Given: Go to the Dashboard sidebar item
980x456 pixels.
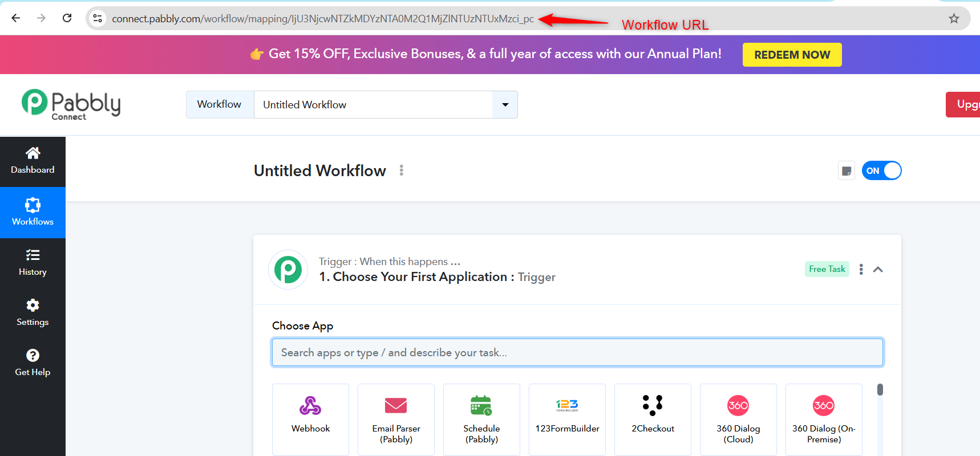Looking at the screenshot, I should (33, 161).
